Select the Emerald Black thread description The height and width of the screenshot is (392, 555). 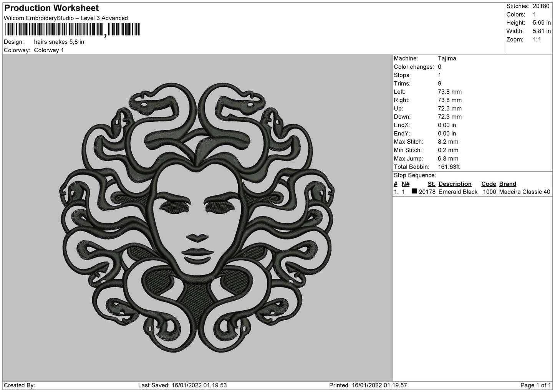tap(458, 192)
